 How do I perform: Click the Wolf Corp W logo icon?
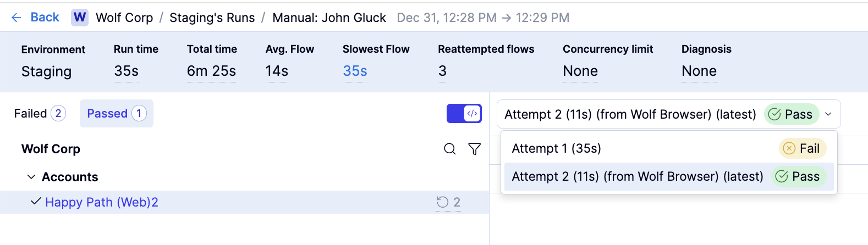[x=80, y=18]
